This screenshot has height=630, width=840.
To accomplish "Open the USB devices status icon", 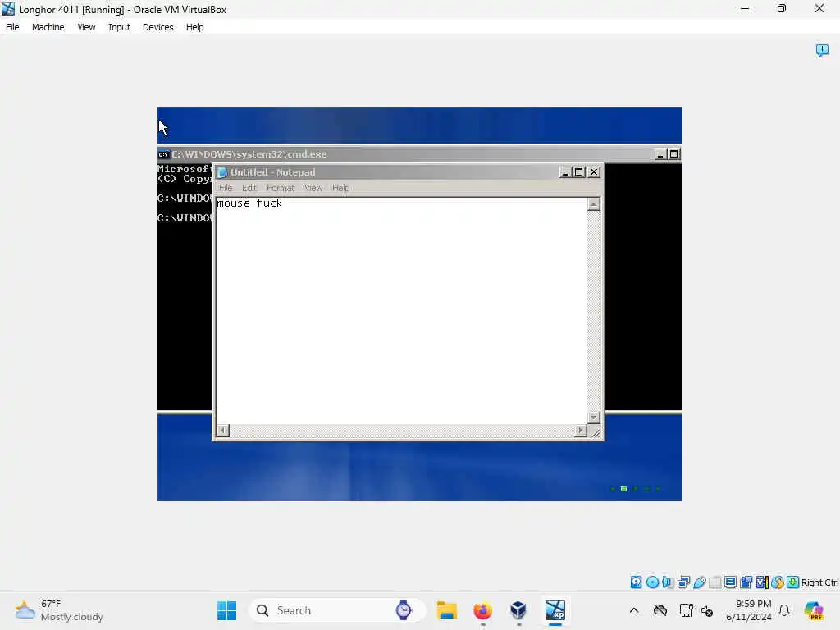I will pos(699,582).
